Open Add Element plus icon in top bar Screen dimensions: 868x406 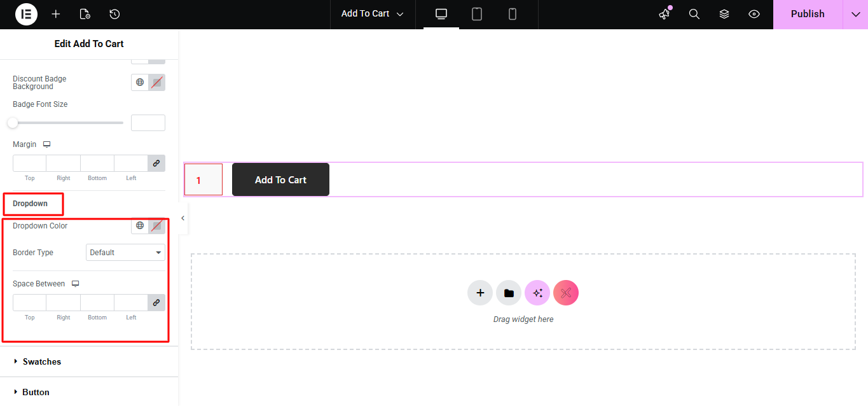pyautogui.click(x=56, y=14)
